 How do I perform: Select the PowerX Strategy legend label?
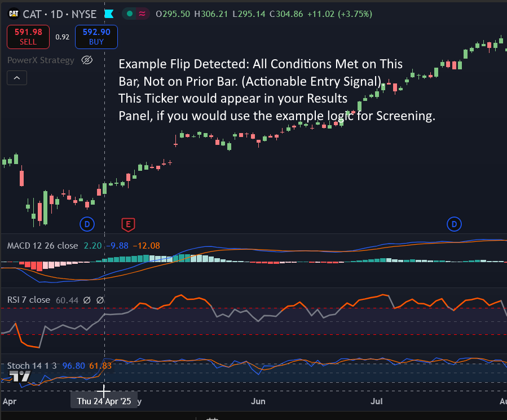pos(41,60)
